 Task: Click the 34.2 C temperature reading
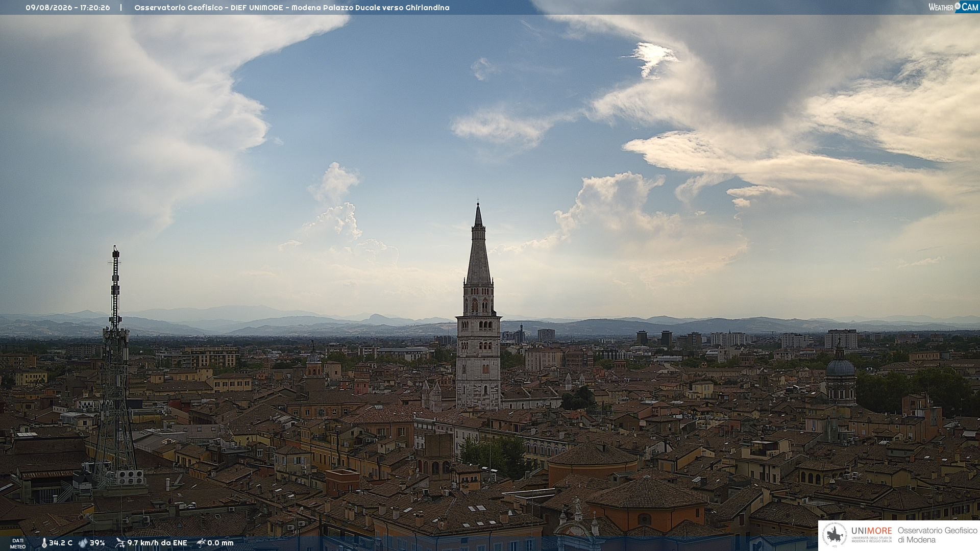(x=61, y=543)
